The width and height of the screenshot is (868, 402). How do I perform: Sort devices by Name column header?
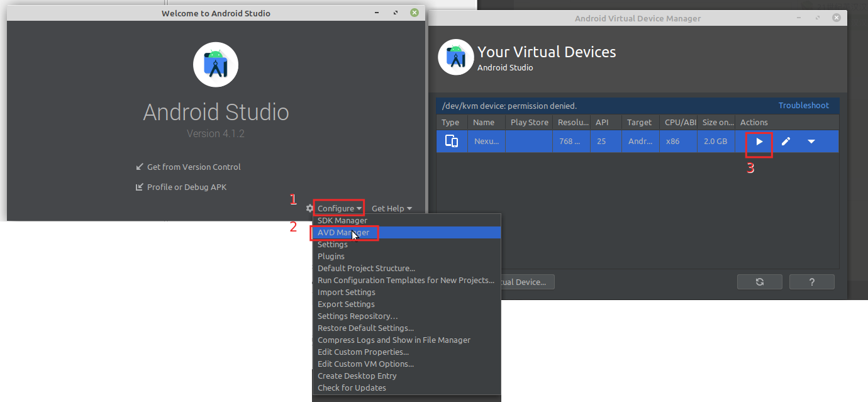486,123
